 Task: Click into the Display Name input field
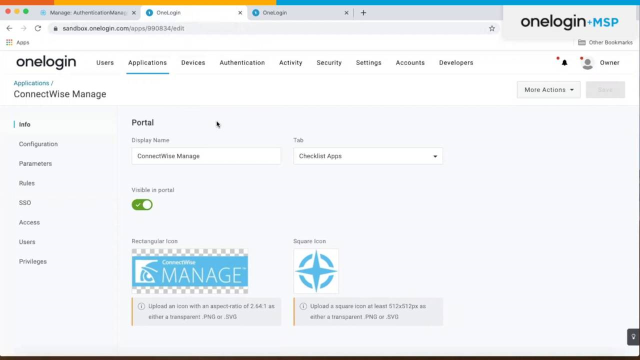click(206, 156)
